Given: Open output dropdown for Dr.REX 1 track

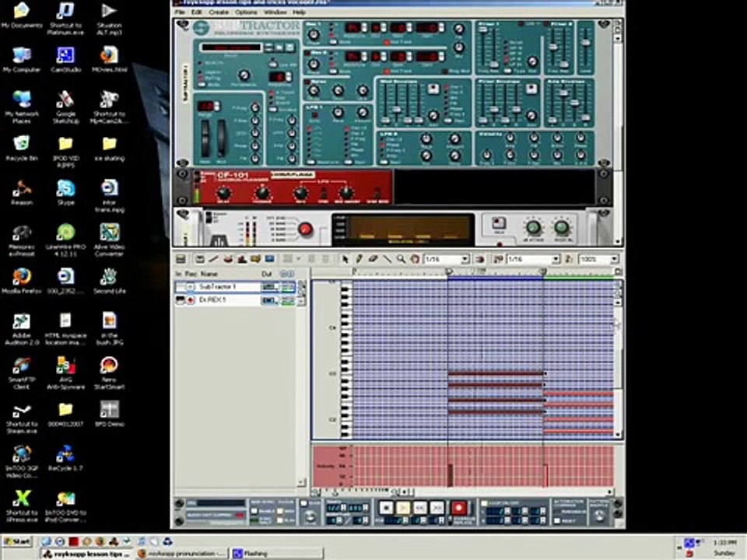Looking at the screenshot, I should (x=270, y=300).
